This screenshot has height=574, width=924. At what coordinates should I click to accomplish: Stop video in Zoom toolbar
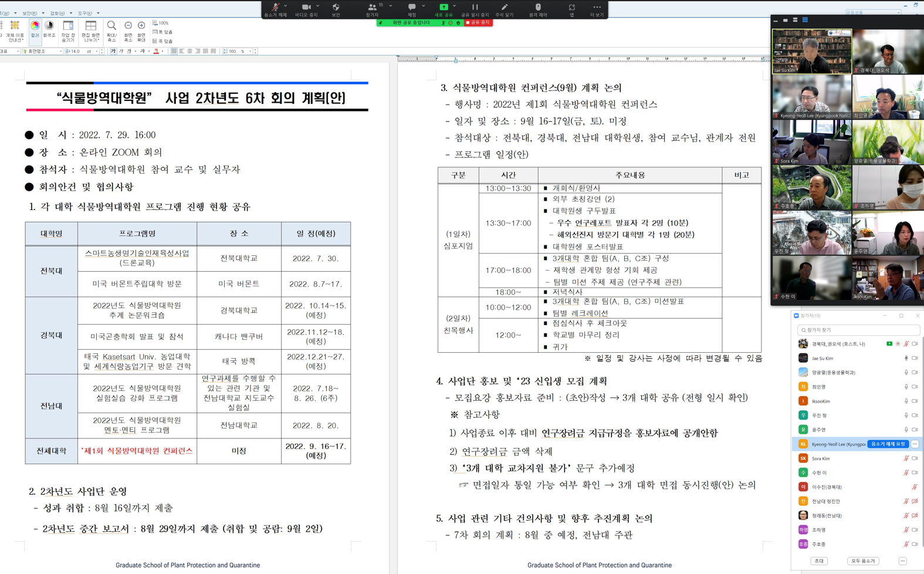click(x=306, y=9)
